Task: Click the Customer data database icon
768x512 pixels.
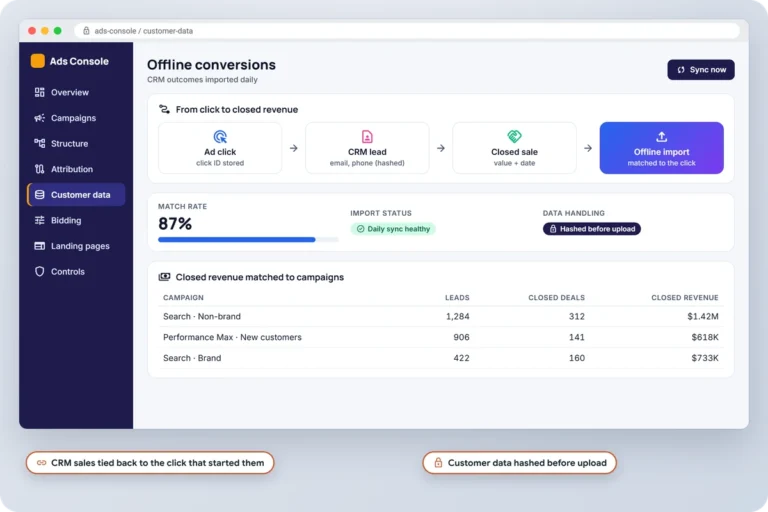Action: click(x=40, y=195)
